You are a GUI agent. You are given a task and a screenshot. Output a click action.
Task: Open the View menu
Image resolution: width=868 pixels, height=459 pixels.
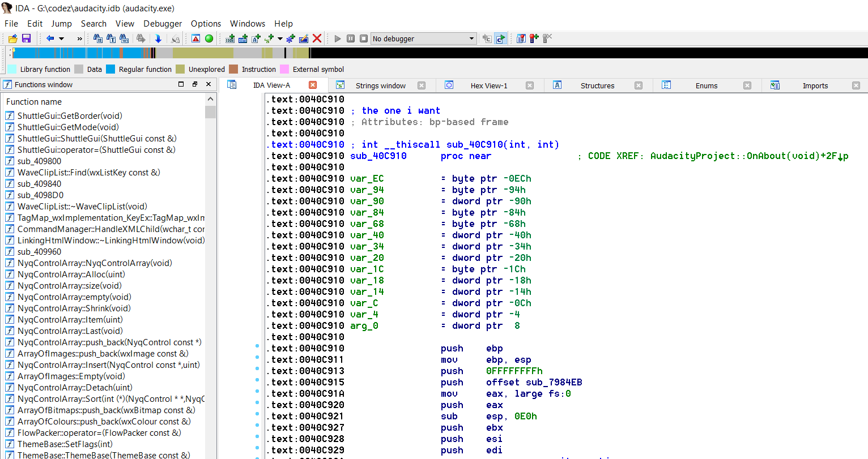(125, 23)
